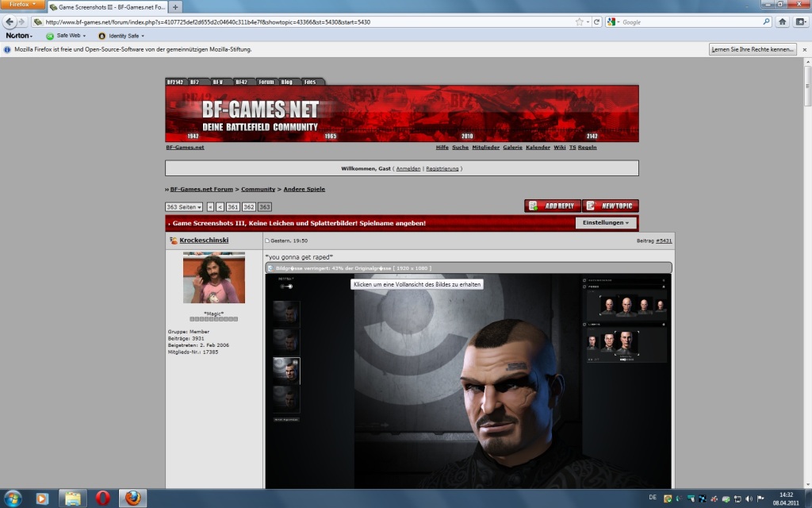Open the bookmarks button at toolbar end
The height and width of the screenshot is (508, 812).
coord(801,21)
